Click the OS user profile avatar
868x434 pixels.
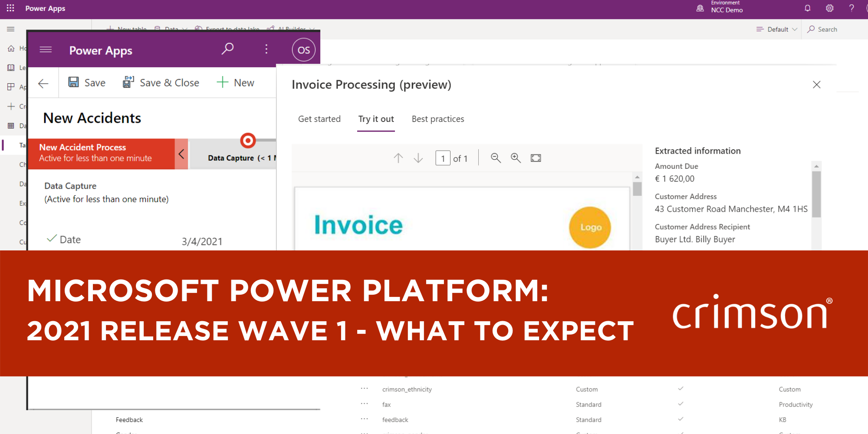point(303,50)
